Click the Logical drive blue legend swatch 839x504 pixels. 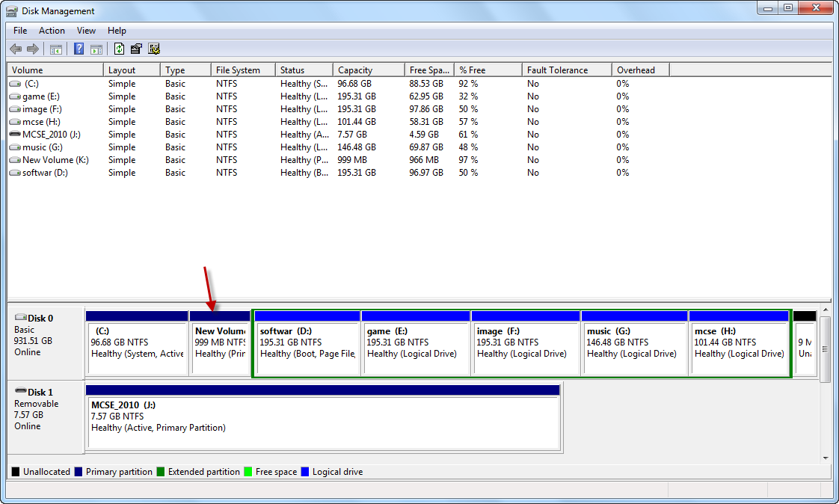point(304,472)
